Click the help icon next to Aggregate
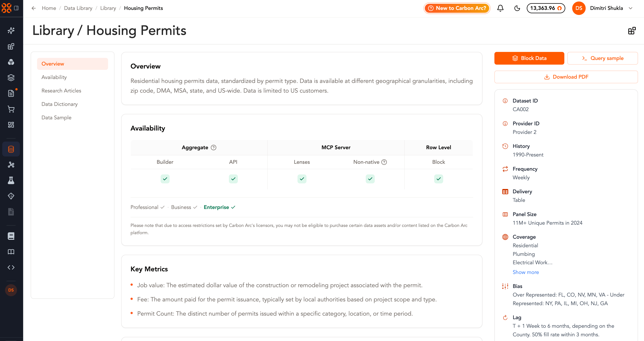 pyautogui.click(x=214, y=148)
